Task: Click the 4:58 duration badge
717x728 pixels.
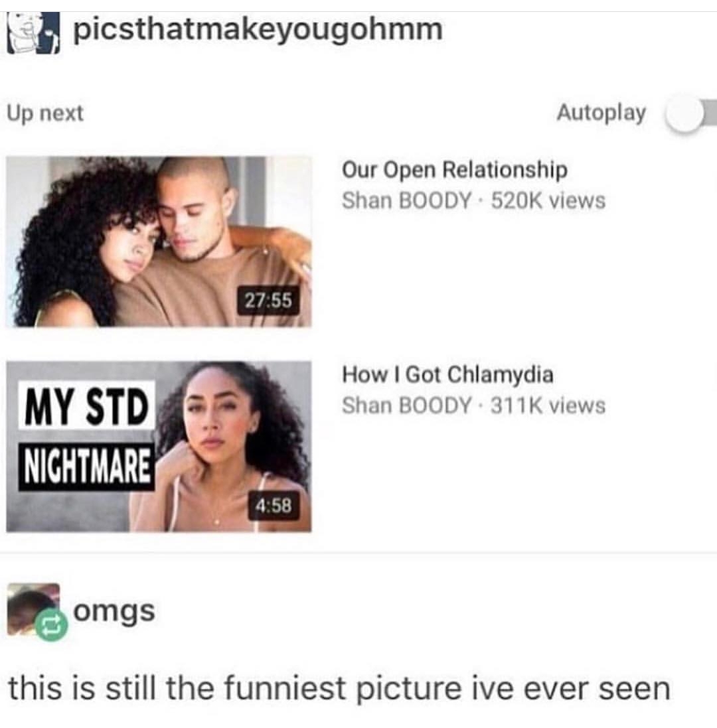Action: tap(274, 506)
